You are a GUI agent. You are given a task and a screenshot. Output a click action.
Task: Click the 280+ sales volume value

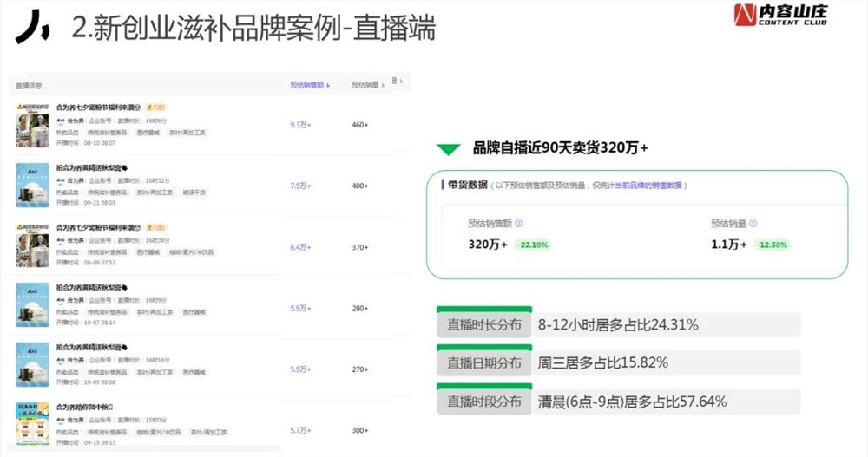[x=360, y=308]
